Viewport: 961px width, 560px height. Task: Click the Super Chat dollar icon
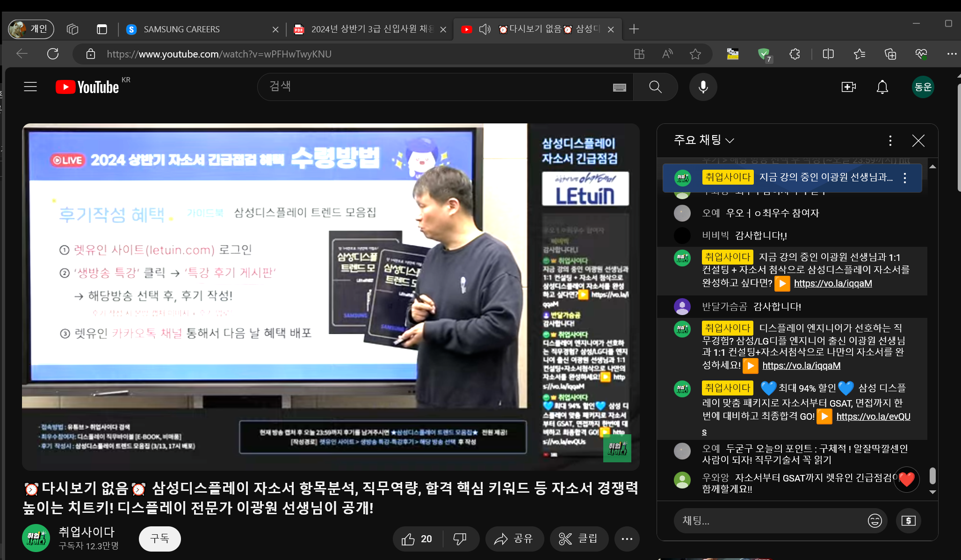[x=908, y=520]
